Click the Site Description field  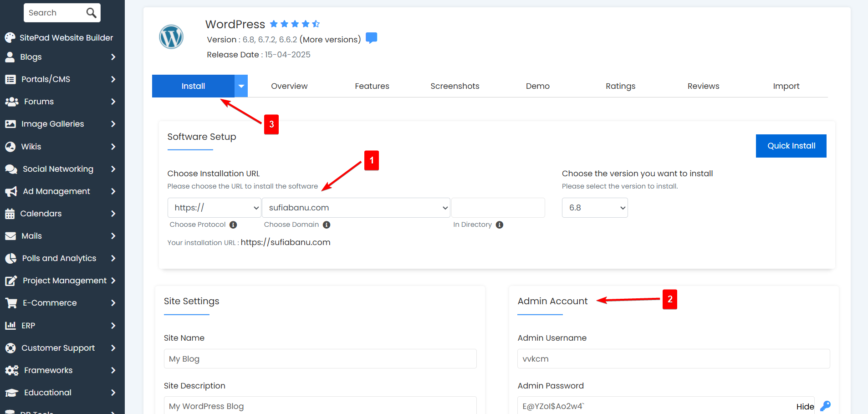(320, 405)
